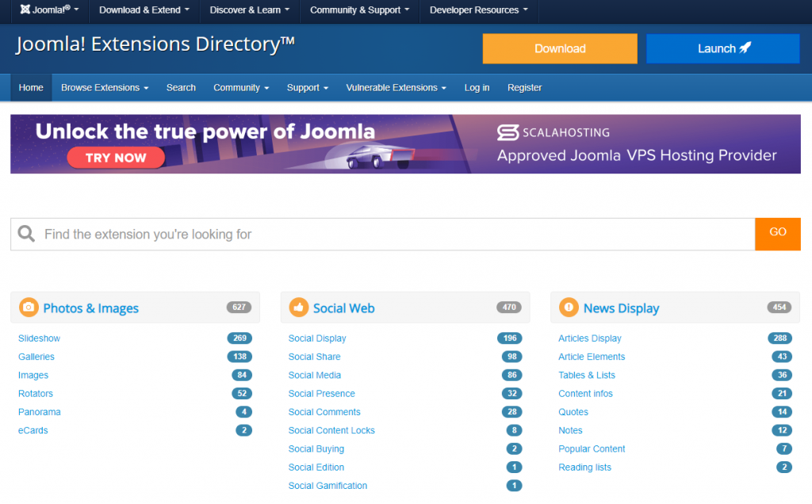Expand Discover & Learn dropdown

(x=250, y=10)
